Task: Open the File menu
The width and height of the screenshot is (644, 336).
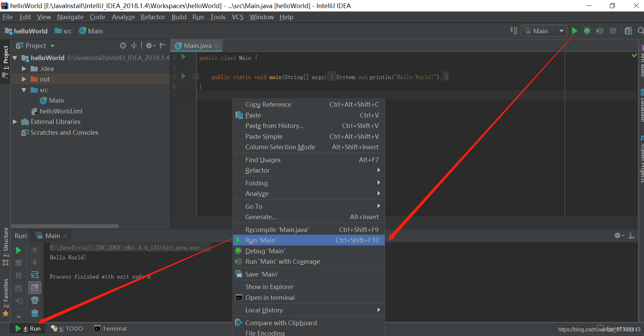Action: [8, 17]
